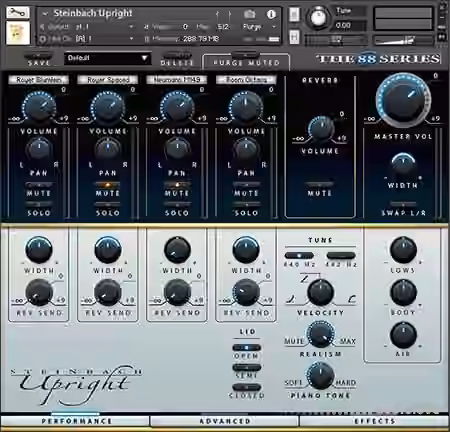The height and width of the screenshot is (432, 450).
Task: Select 442 Hz tuning
Action: click(x=341, y=256)
